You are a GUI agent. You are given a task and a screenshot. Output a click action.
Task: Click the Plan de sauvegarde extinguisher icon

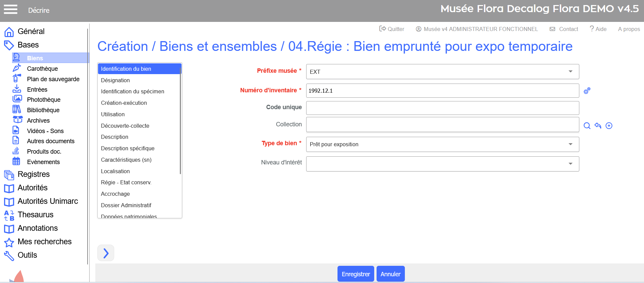click(17, 78)
